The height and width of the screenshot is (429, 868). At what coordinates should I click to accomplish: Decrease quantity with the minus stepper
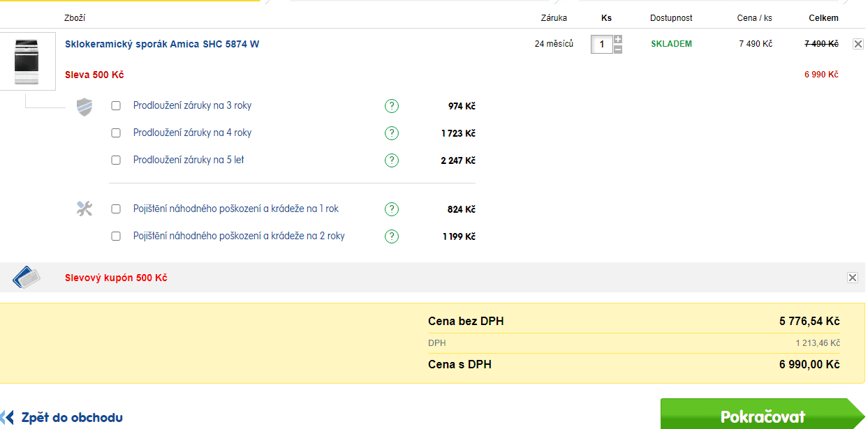618,50
